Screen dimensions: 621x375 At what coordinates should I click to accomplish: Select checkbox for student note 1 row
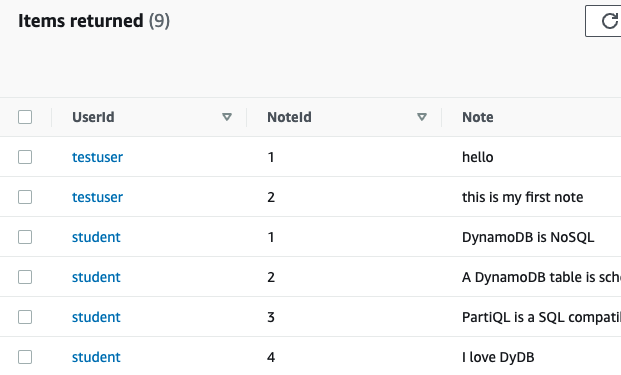click(x=25, y=237)
